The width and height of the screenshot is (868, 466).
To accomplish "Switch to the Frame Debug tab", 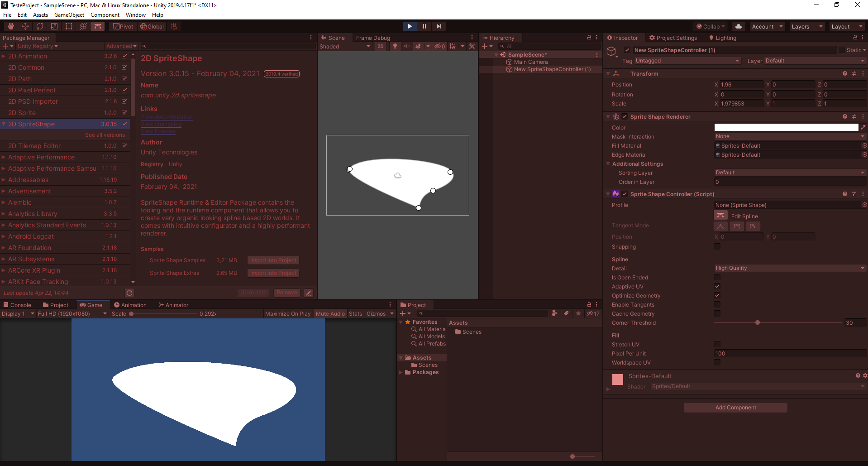I will pyautogui.click(x=373, y=38).
